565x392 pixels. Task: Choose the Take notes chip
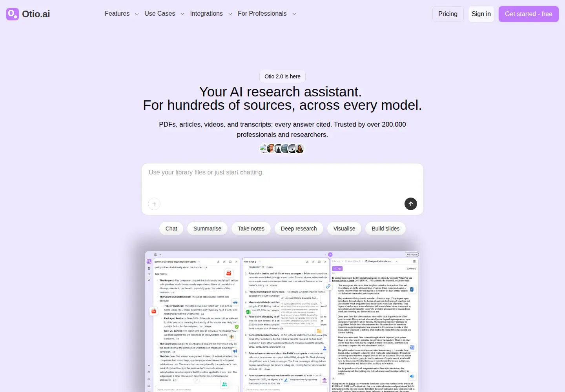point(251,229)
